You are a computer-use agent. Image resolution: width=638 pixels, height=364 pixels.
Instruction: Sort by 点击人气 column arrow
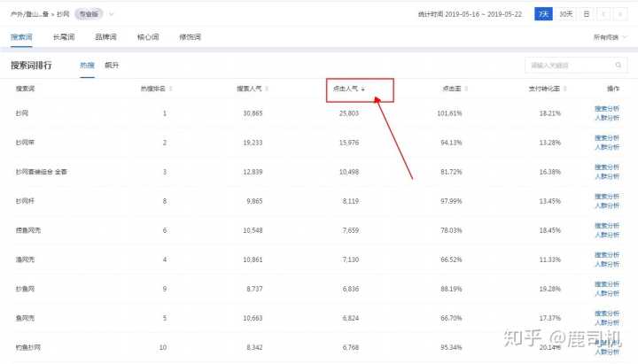pos(363,89)
